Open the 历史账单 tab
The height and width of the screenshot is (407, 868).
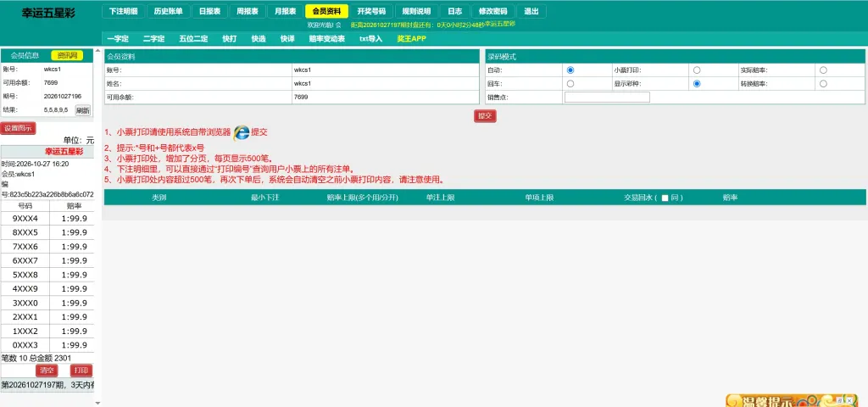169,11
